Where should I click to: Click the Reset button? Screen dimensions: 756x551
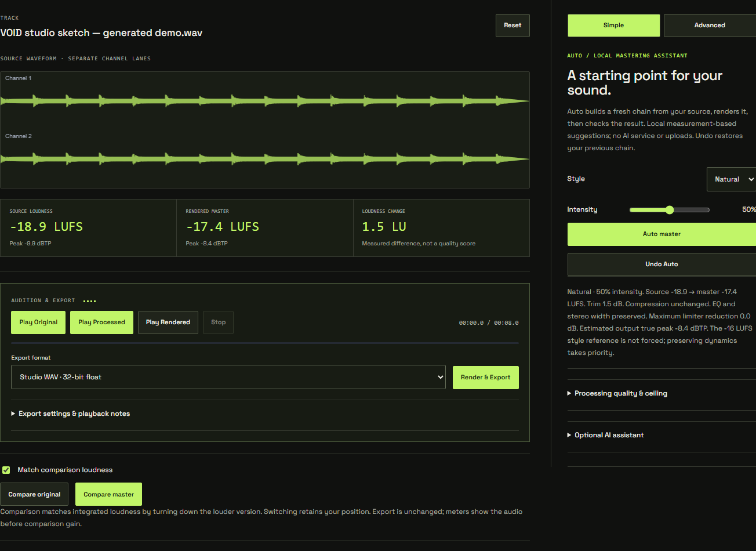[x=513, y=26]
